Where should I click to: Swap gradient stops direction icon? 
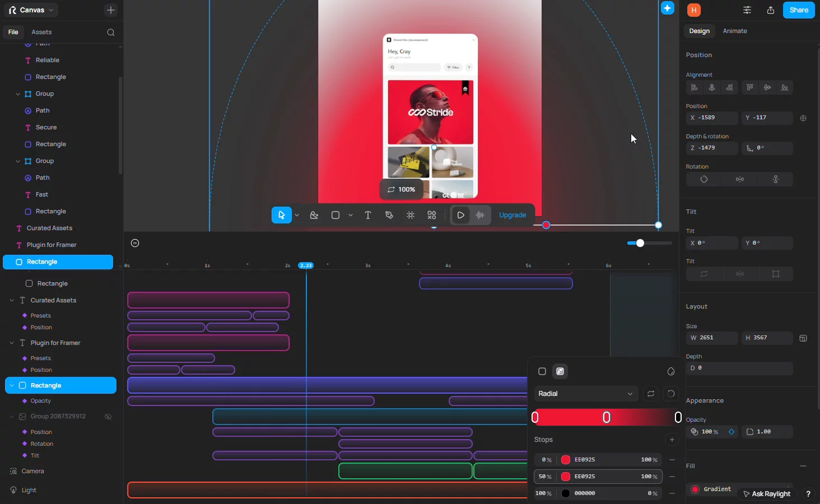click(651, 394)
